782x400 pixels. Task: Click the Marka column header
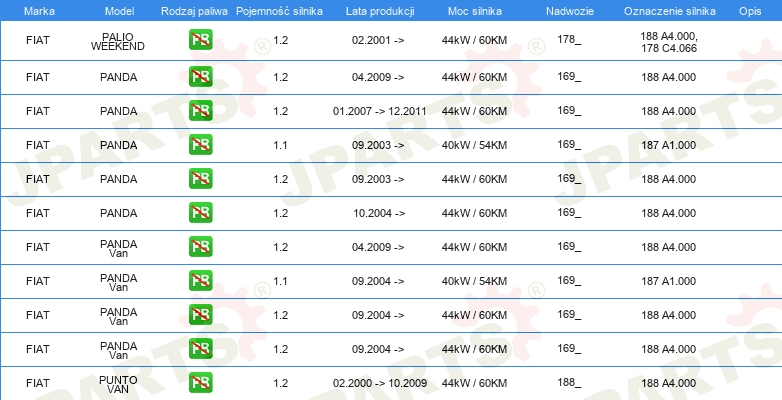[x=39, y=11]
